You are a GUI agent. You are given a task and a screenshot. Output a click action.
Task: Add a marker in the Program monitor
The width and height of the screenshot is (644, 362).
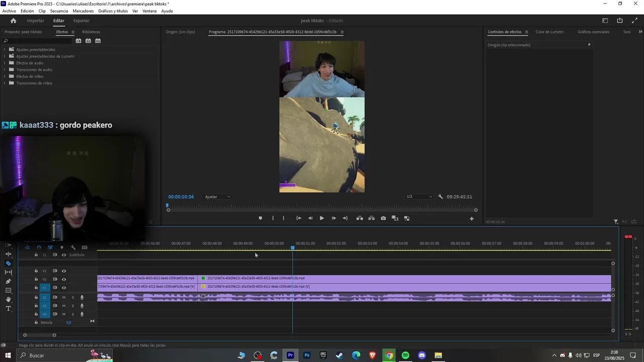pyautogui.click(x=260, y=218)
